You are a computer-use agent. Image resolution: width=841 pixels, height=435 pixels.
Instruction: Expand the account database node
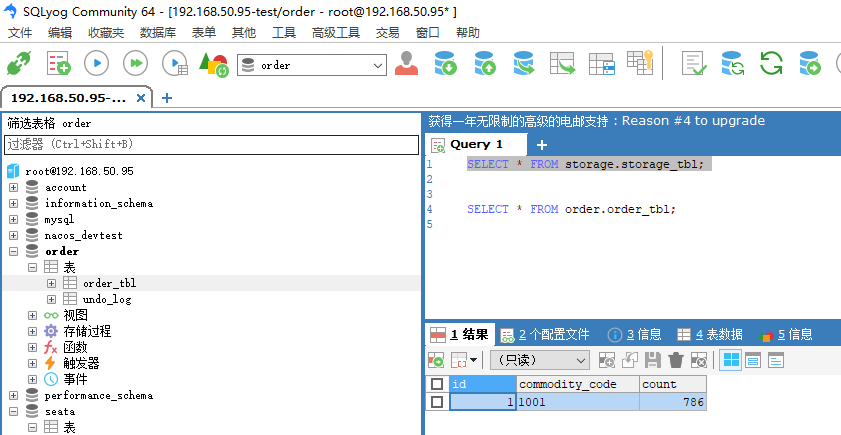(13, 188)
